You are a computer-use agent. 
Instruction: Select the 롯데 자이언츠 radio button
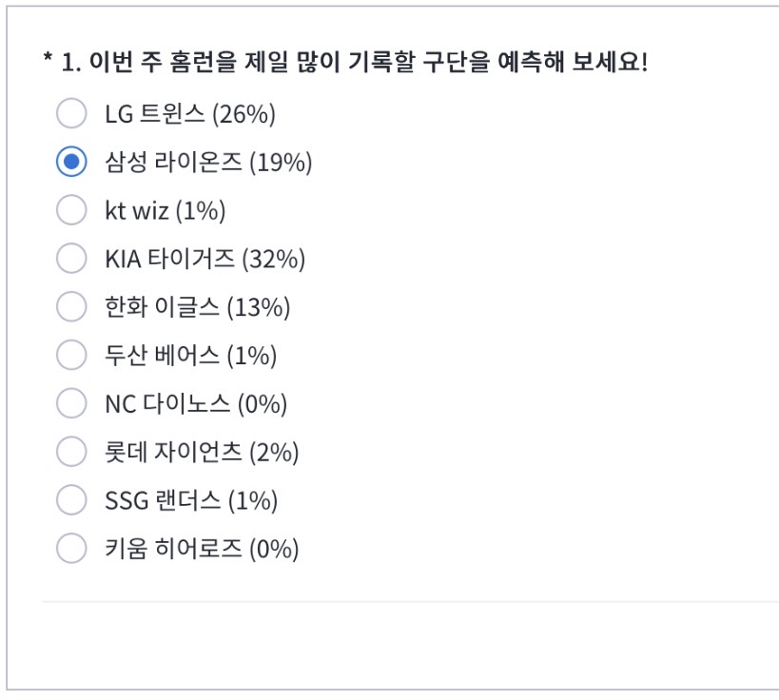[71, 451]
